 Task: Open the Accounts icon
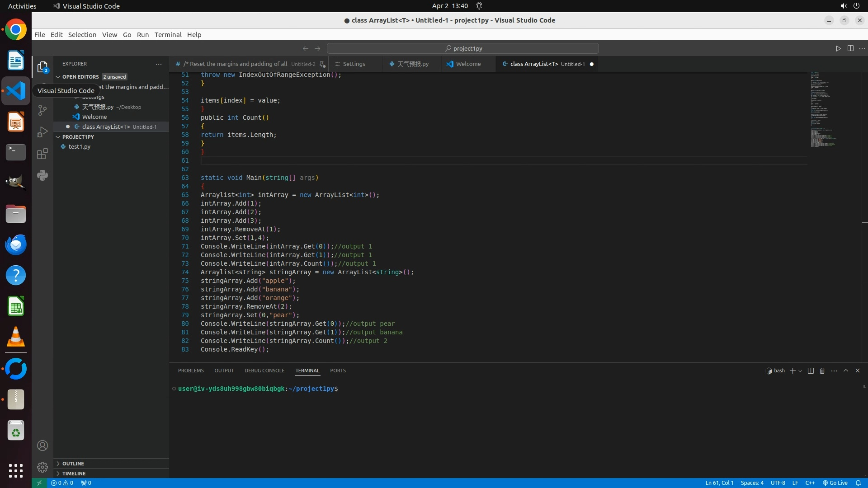pos(42,446)
